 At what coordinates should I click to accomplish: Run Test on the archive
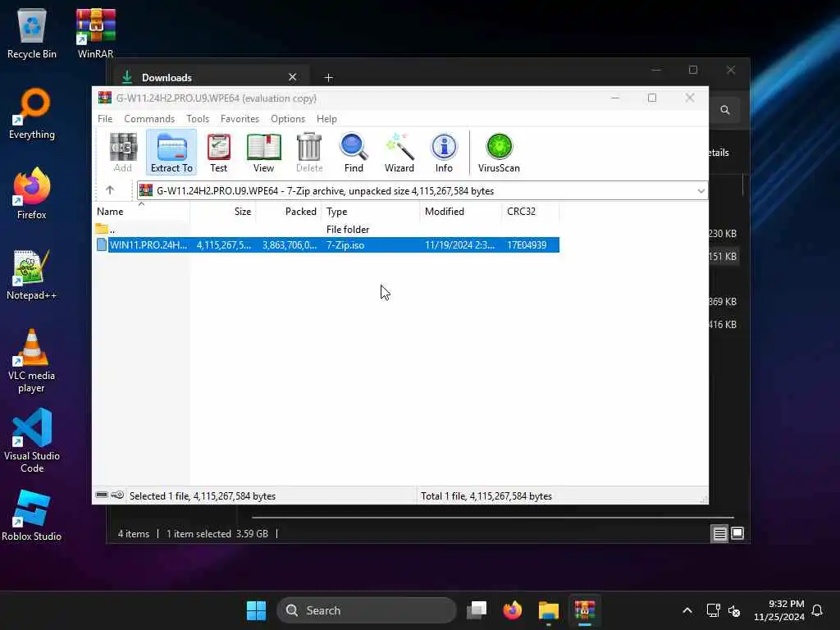tap(218, 153)
